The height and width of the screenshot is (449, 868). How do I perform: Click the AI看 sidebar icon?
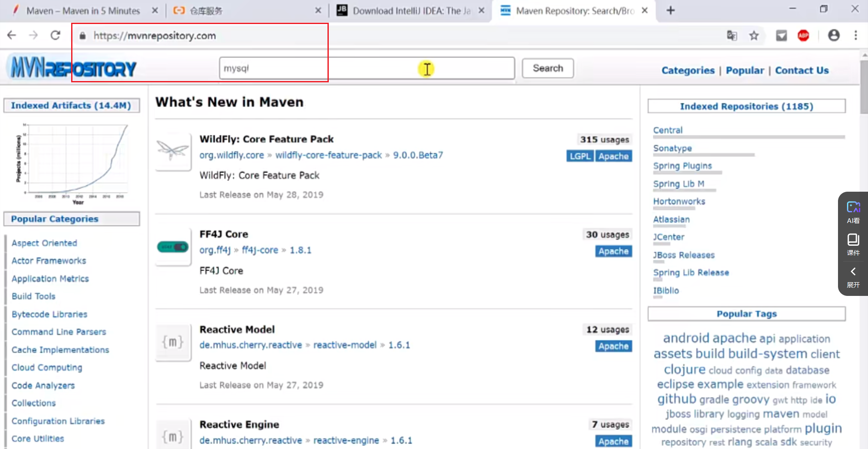coord(853,212)
